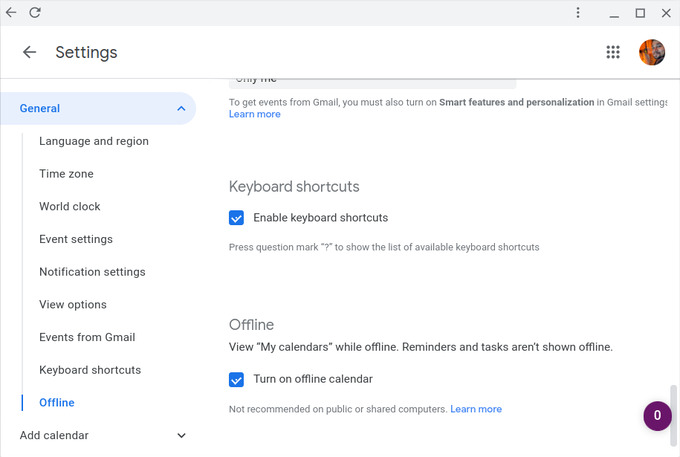Open Learn more about offline calendar
Screen dimensions: 680x457
click(476, 409)
